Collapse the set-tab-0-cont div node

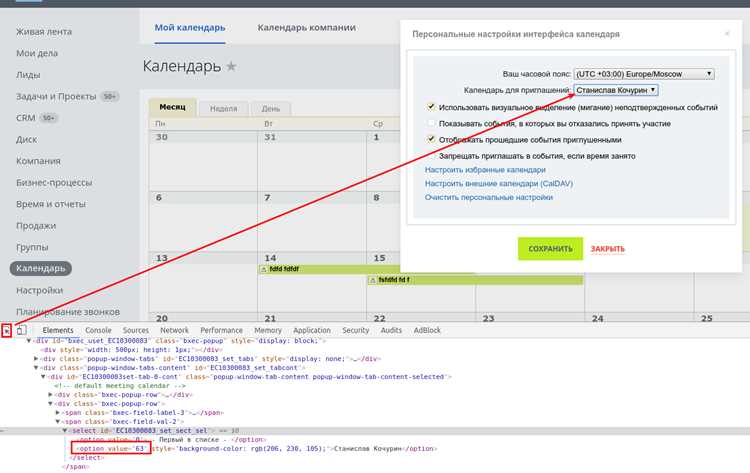(x=43, y=377)
